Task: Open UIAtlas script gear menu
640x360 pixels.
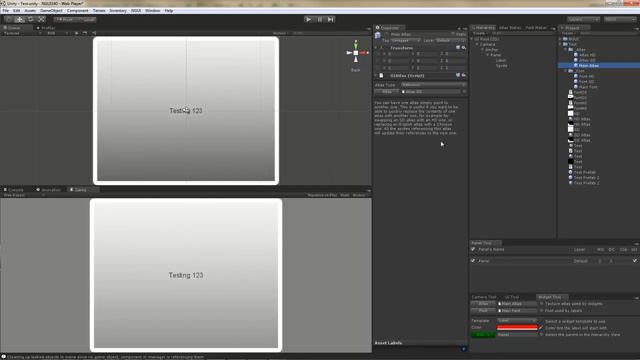Action: pyautogui.click(x=464, y=76)
